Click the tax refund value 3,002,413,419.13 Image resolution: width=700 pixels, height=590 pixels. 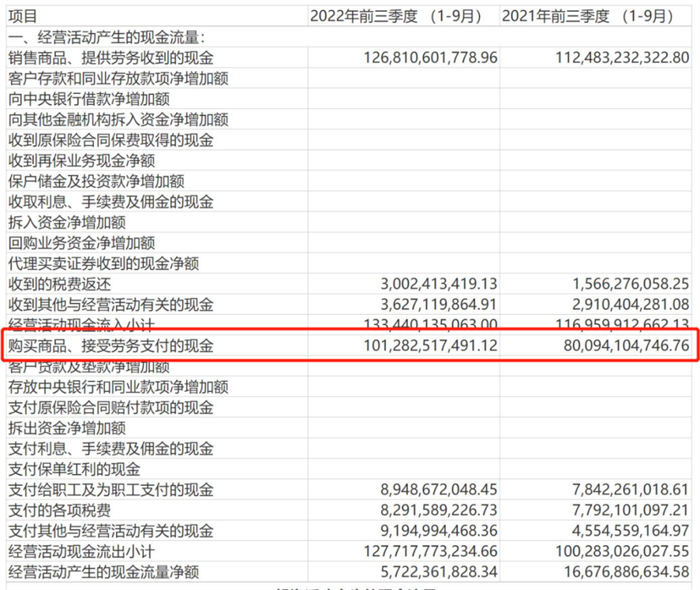tap(439, 285)
